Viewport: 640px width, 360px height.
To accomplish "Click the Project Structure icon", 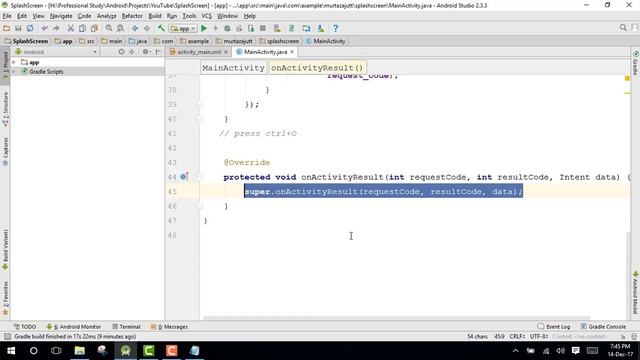I will [x=306, y=28].
